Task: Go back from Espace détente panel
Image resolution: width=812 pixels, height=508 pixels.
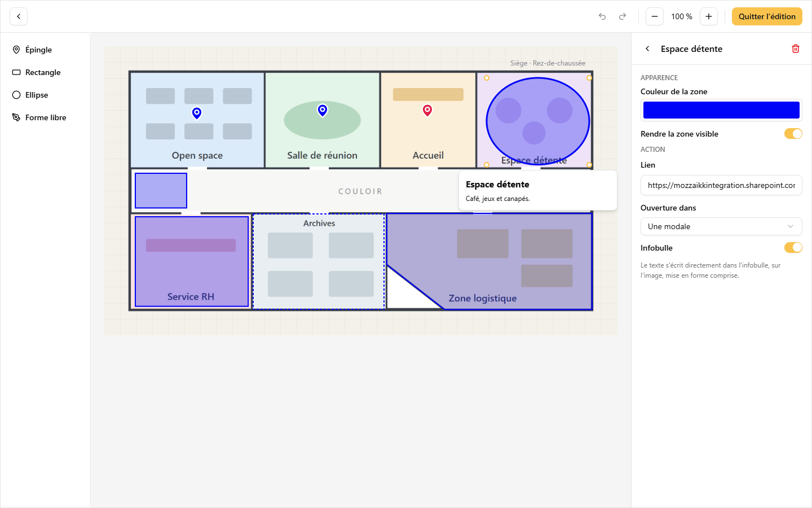Action: [647, 49]
